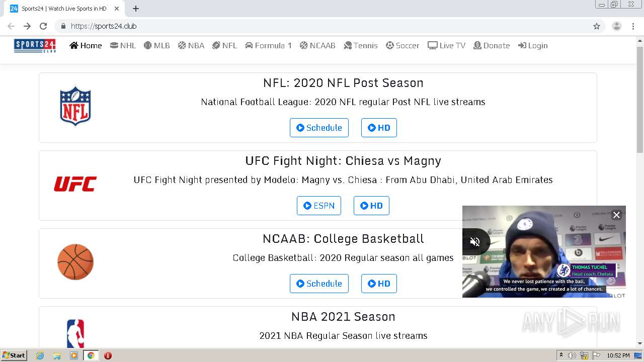Open the Chrome three-dot menu
644x362 pixels.
(632, 26)
